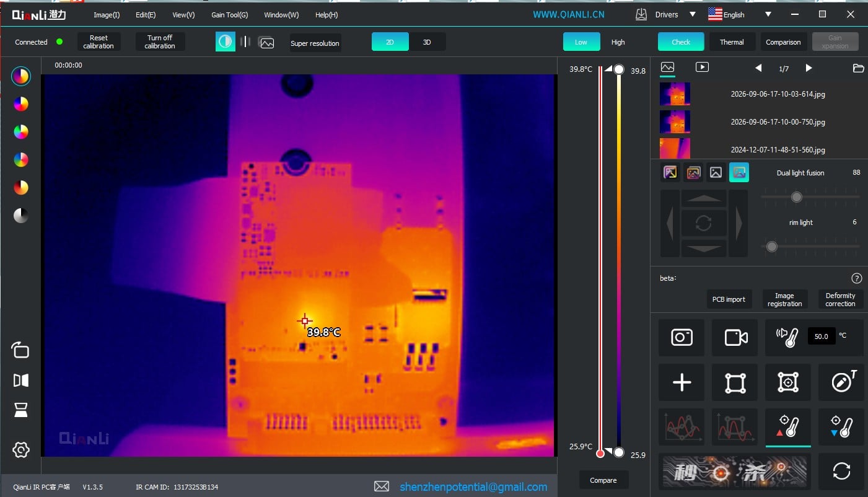This screenshot has height=497, width=868.
Task: Select High temperature range
Action: [618, 42]
